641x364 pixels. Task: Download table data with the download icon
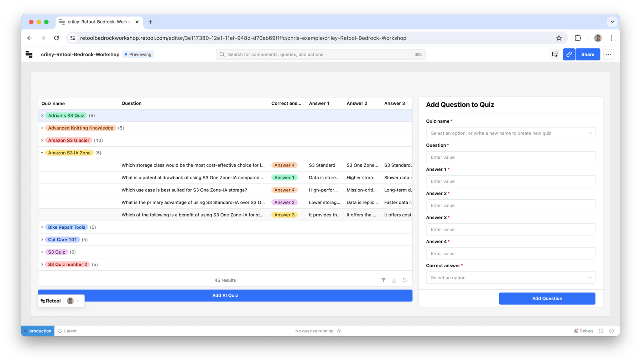tap(394, 280)
